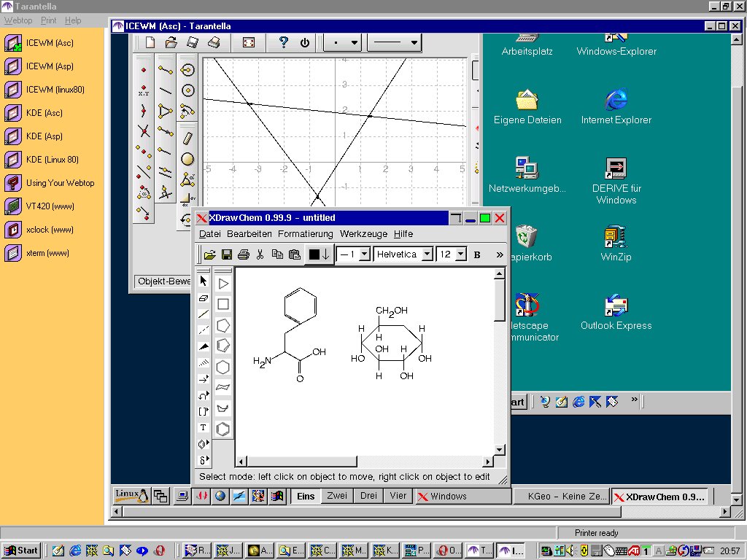747x560 pixels.
Task: Select the cyclohexane boat conformation tool
Action: point(223,408)
